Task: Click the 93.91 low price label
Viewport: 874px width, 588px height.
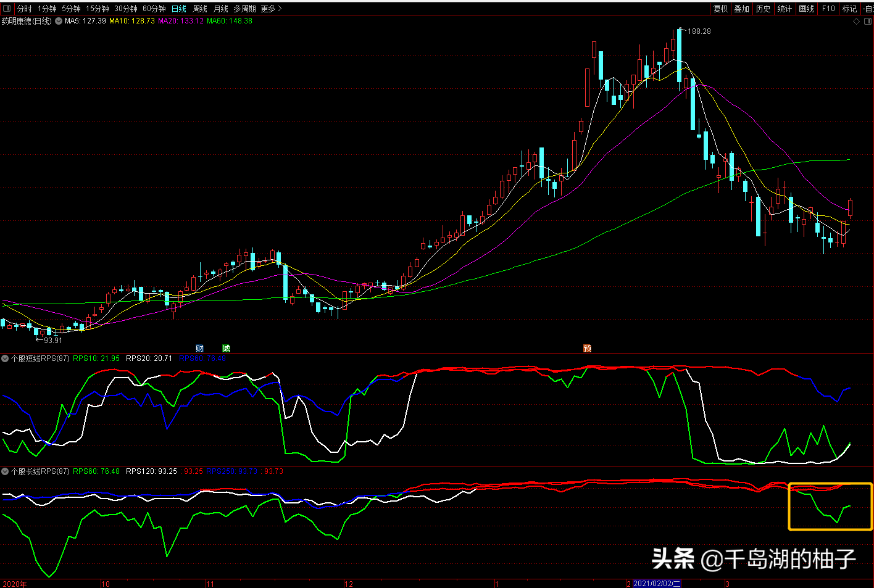Action: tap(53, 341)
